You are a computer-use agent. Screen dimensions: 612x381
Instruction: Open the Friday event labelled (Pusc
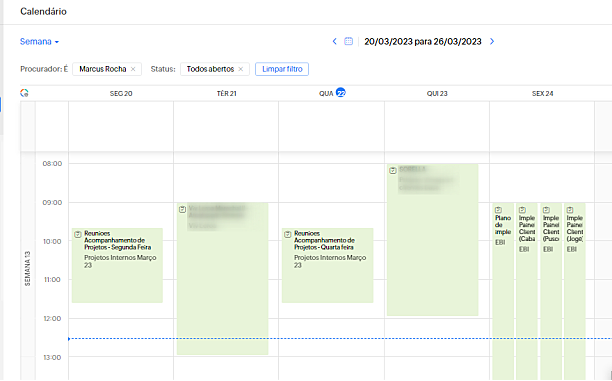coord(551,291)
